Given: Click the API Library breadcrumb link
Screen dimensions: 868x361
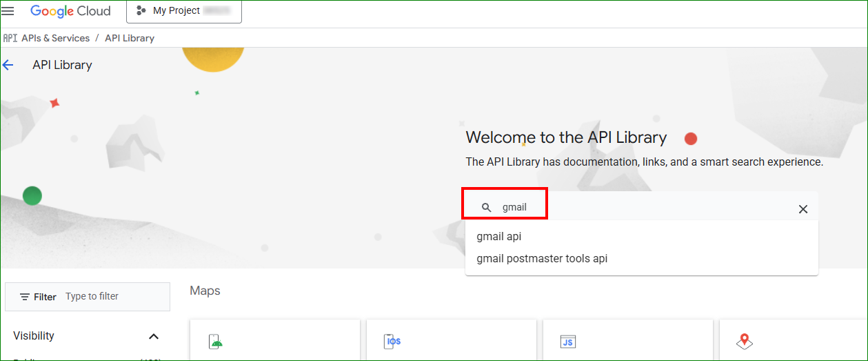Looking at the screenshot, I should (130, 38).
